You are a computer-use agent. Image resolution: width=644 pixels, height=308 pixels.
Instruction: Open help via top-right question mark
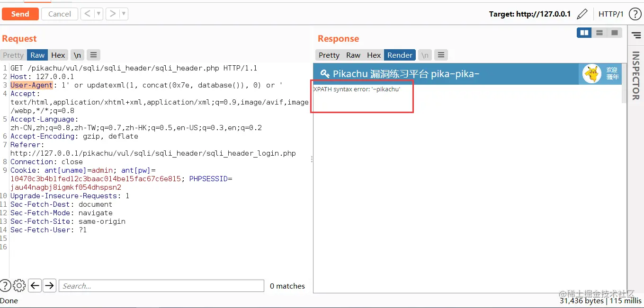(635, 14)
